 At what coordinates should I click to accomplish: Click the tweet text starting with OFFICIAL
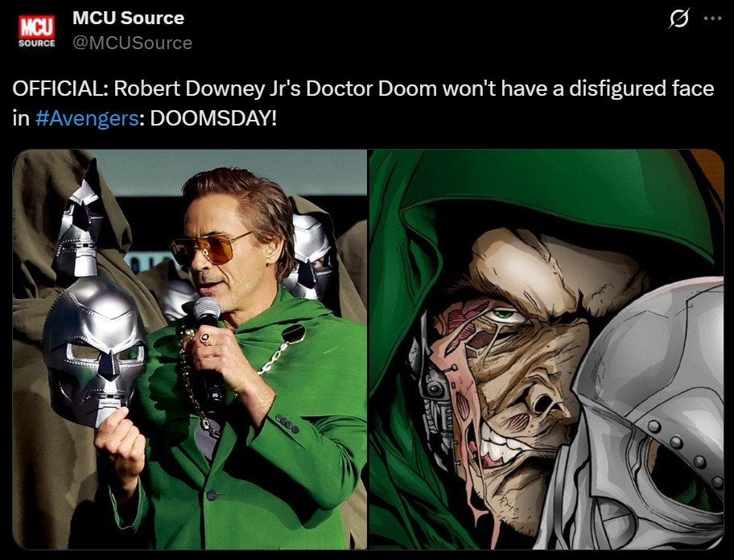point(363,103)
